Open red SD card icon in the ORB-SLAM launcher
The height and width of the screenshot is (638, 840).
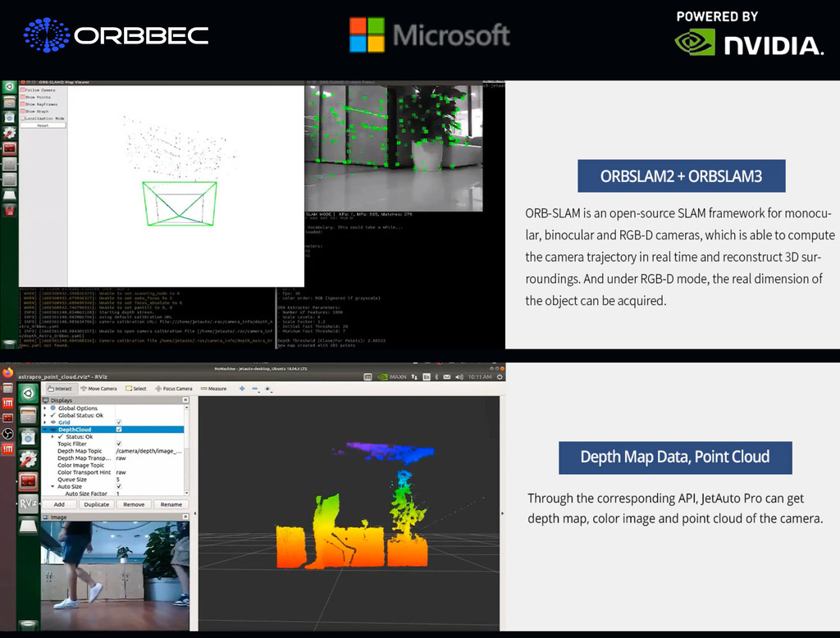pos(9,211)
